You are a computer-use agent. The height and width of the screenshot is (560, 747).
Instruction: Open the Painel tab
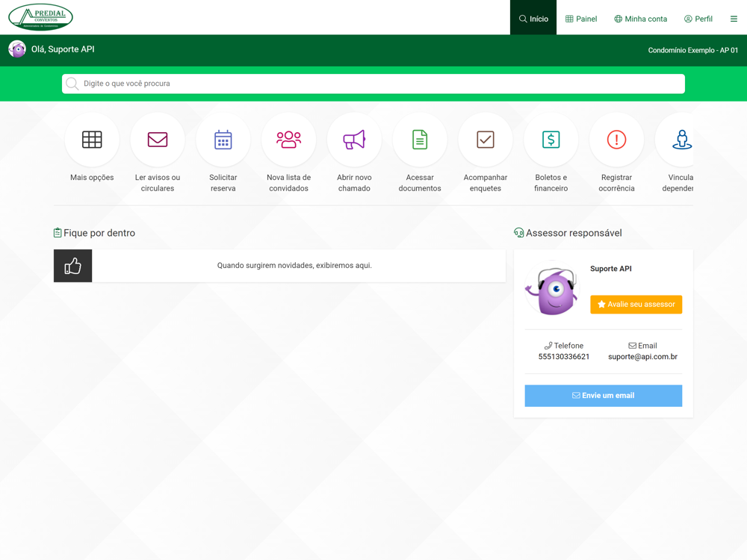(x=581, y=19)
